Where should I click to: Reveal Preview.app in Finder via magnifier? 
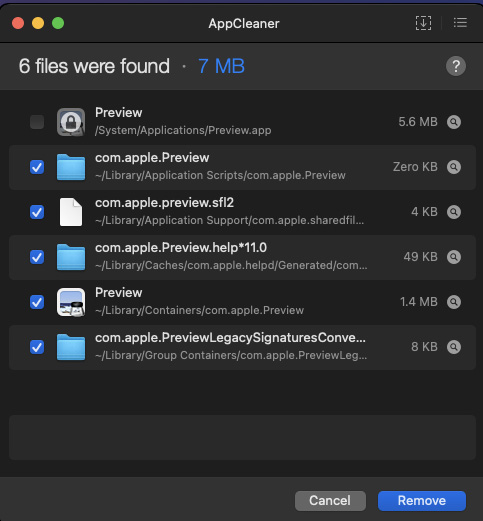tap(454, 122)
